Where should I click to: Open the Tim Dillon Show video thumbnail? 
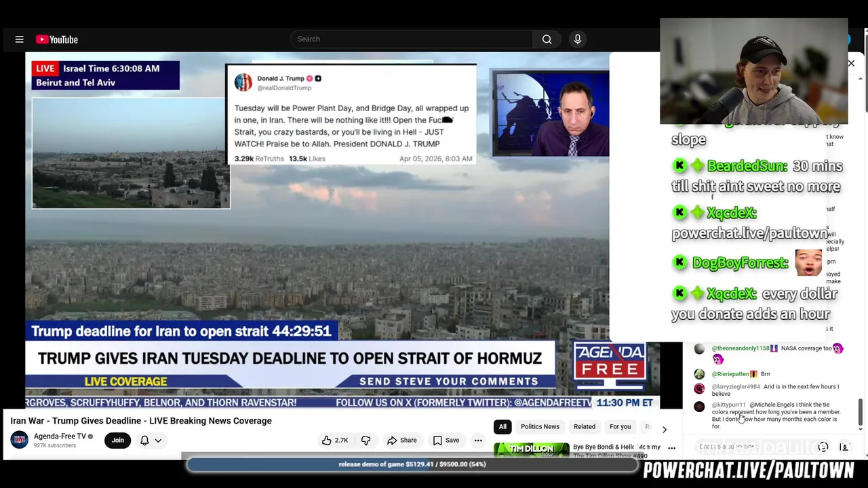(532, 449)
